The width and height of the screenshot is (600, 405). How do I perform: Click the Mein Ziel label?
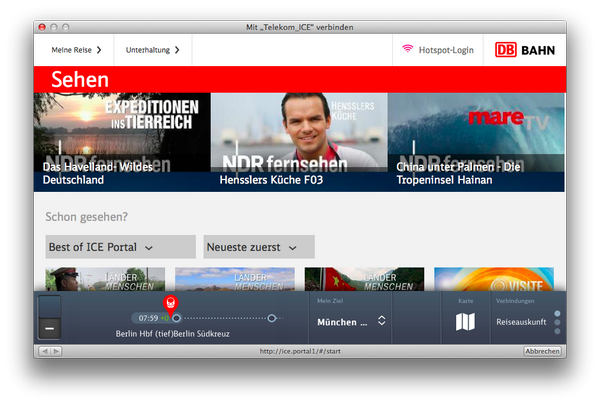330,301
